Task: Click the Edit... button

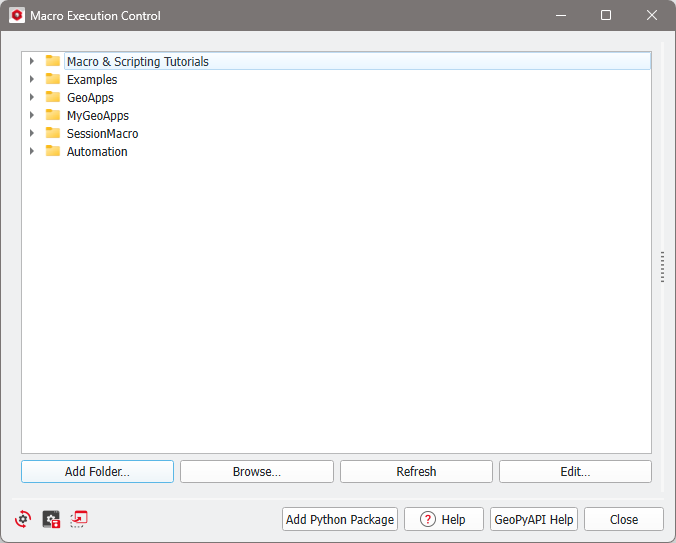Action: tap(576, 471)
